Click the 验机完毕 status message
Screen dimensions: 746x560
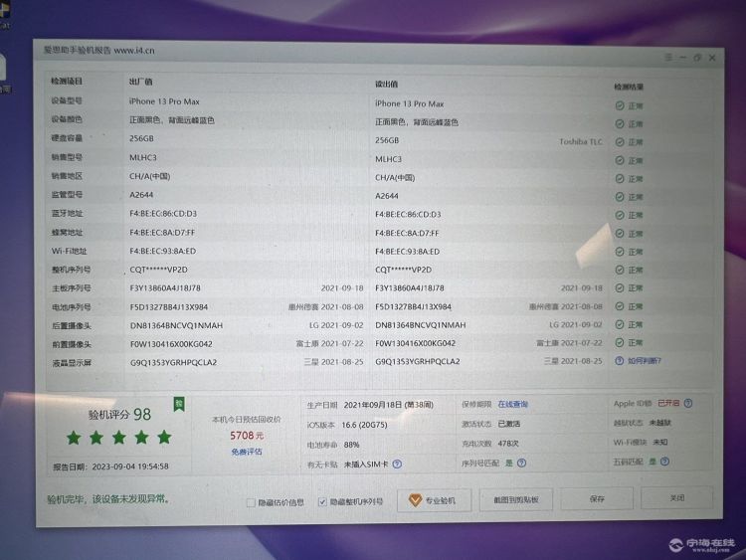108,499
